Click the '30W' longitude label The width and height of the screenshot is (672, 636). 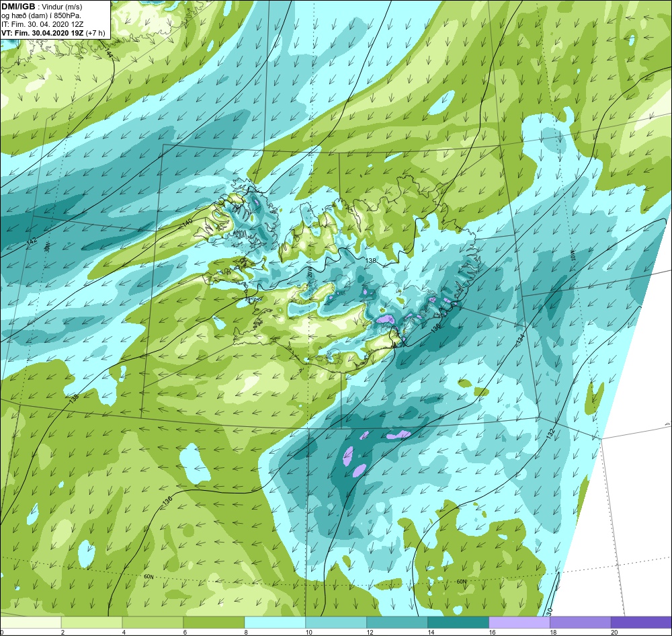pos(47,247)
